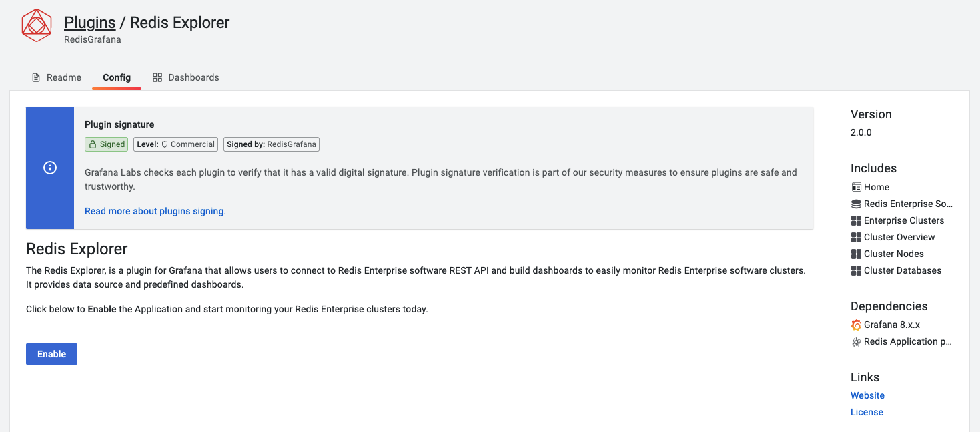Image resolution: width=980 pixels, height=432 pixels.
Task: Switch to the Readme tab
Action: [x=64, y=77]
